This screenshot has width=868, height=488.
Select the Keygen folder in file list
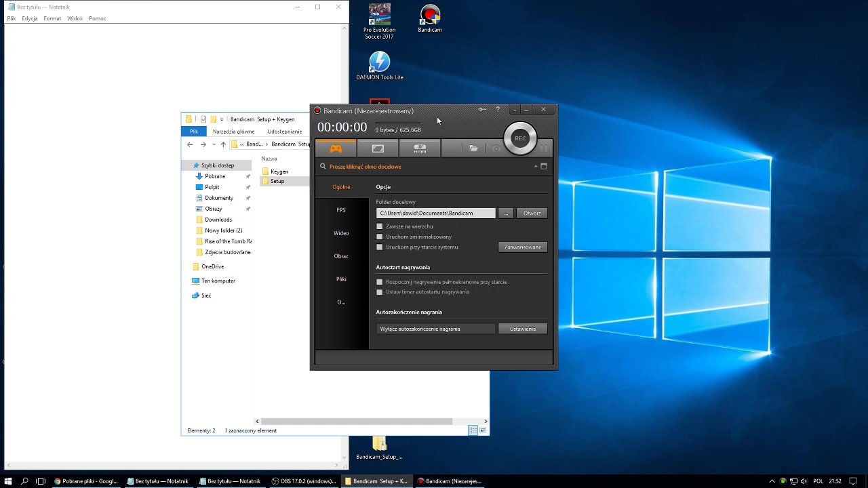279,171
